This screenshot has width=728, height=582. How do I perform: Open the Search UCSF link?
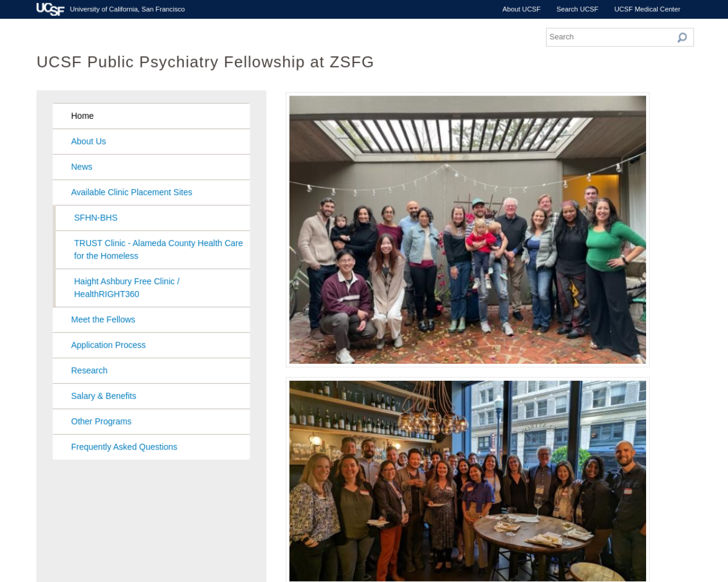pos(577,9)
